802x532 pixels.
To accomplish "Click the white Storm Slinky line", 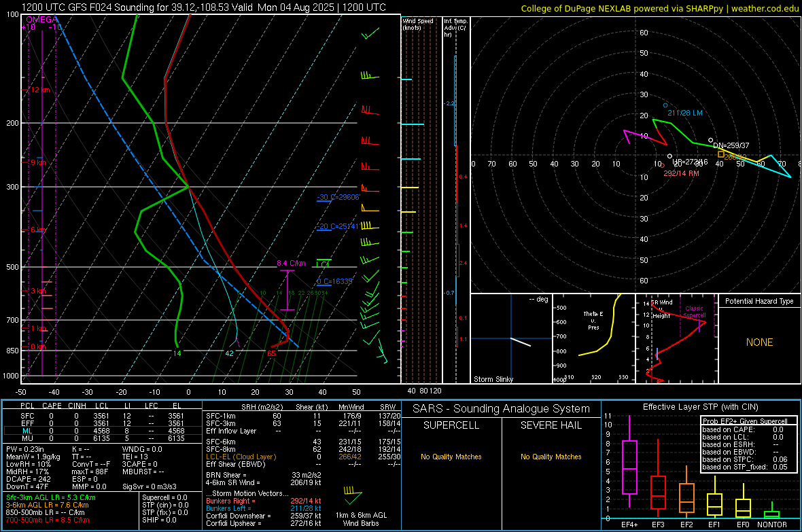I will [521, 342].
